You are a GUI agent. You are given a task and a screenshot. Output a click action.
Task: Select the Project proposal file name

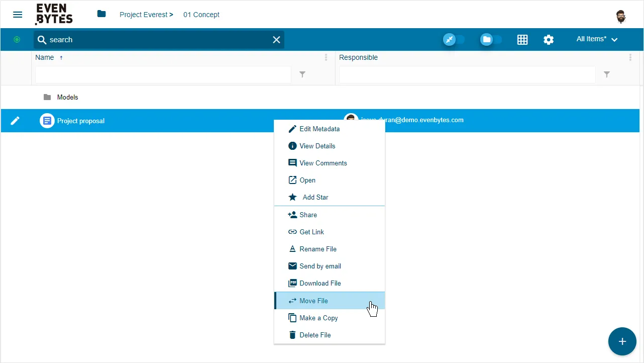(x=81, y=121)
